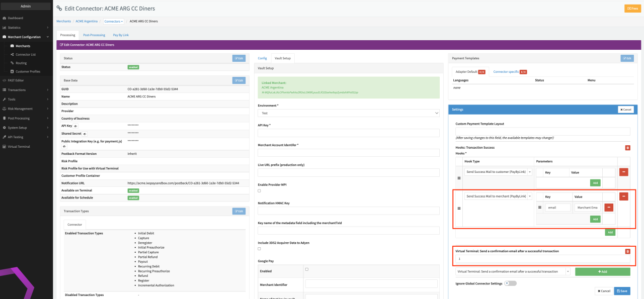Expand the Transactions sidebar menu
Viewport: 644px width, 299px height.
[x=17, y=90]
